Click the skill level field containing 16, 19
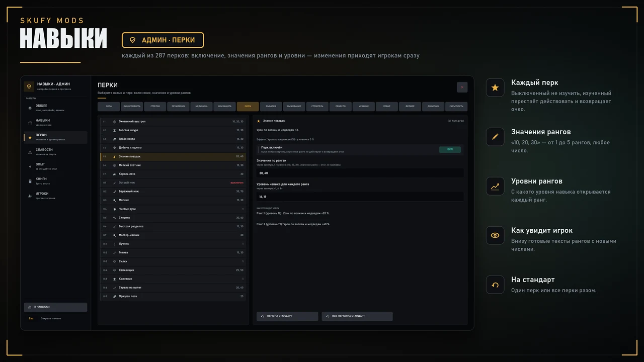Screen dimensions: 644x362 360,197
